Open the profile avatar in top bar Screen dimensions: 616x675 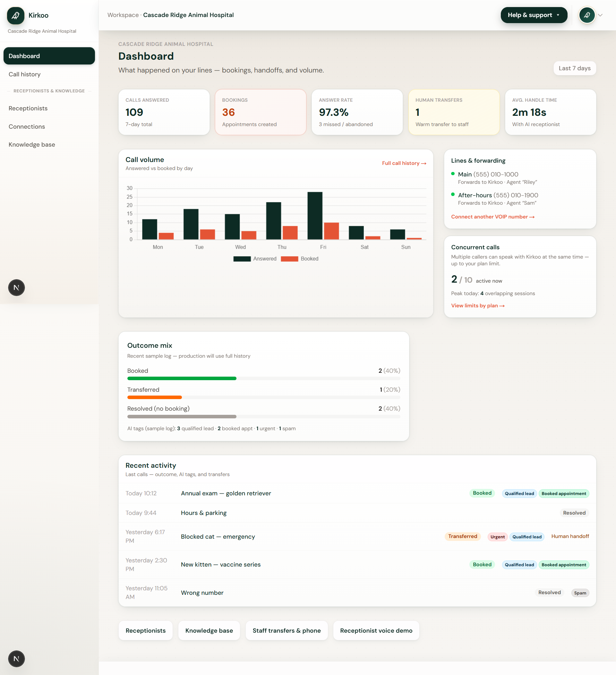586,15
